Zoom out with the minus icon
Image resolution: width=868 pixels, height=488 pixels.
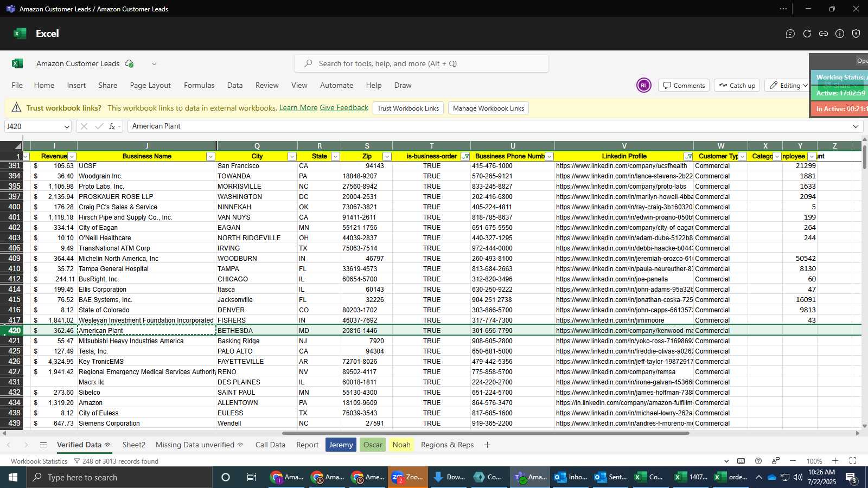pyautogui.click(x=793, y=461)
